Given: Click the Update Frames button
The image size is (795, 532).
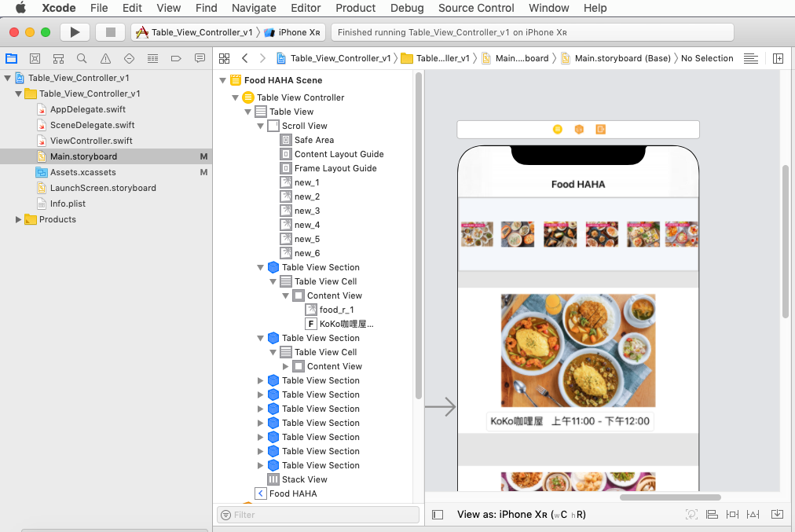Looking at the screenshot, I should 691,514.
